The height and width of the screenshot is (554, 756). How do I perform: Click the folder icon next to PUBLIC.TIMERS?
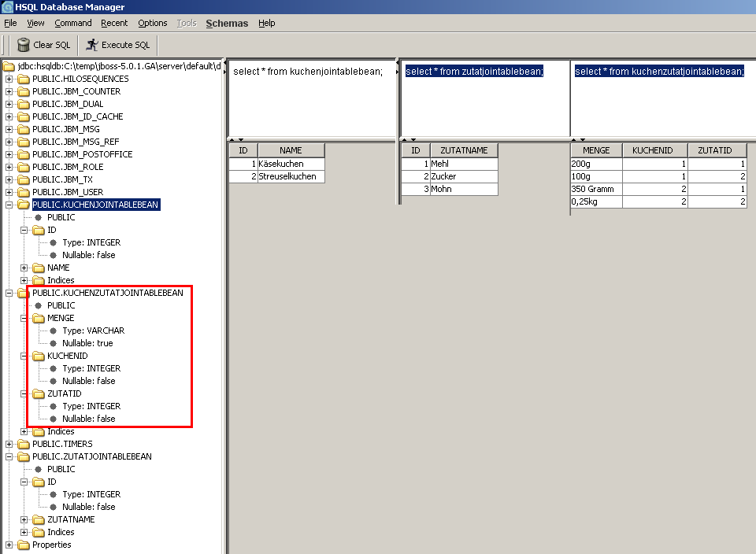(23, 444)
